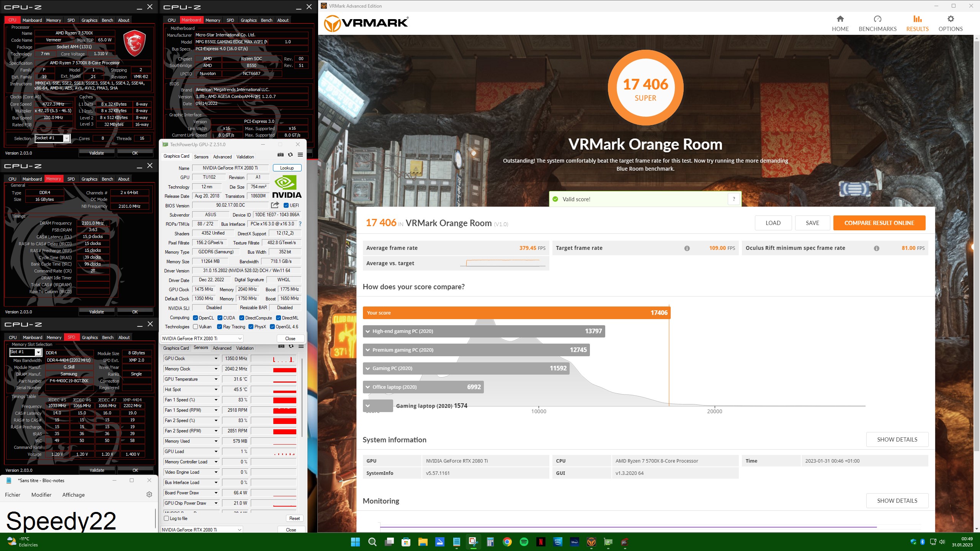Viewport: 980px width, 551px height.
Task: Toggle DirectCompute checkbox
Action: coord(242,318)
